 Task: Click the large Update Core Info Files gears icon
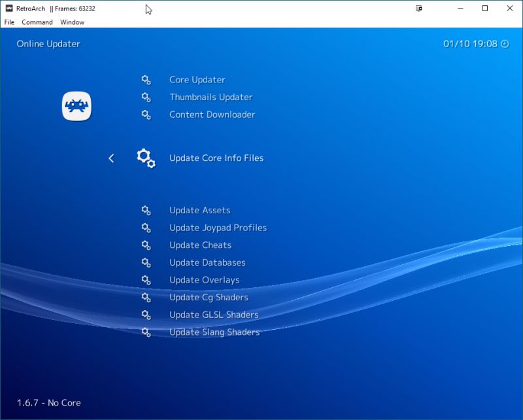[x=146, y=158]
